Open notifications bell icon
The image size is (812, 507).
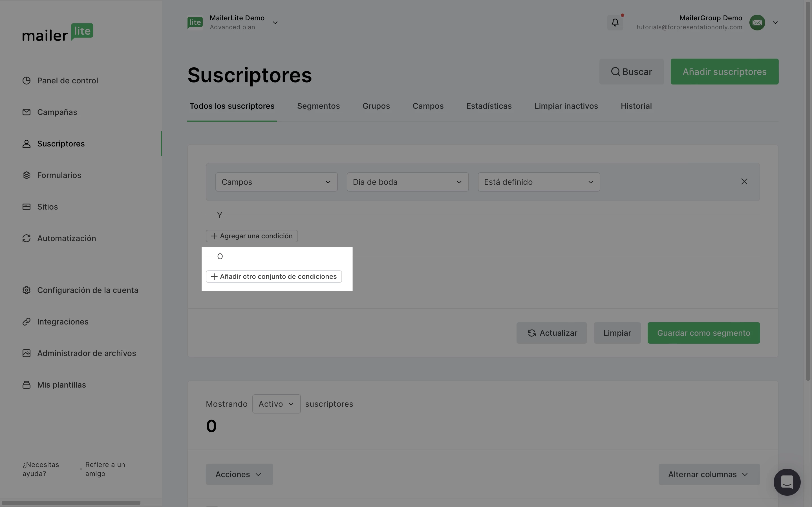pyautogui.click(x=615, y=23)
